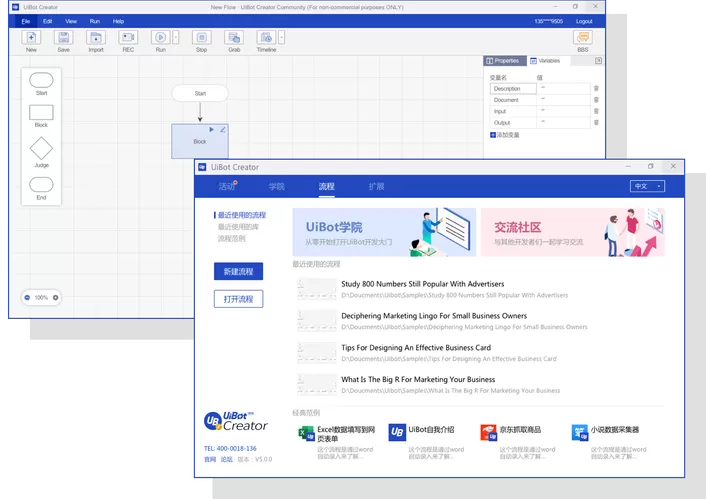Delete the Description variable with the trash icon
This screenshot has height=500, width=706.
[596, 88]
